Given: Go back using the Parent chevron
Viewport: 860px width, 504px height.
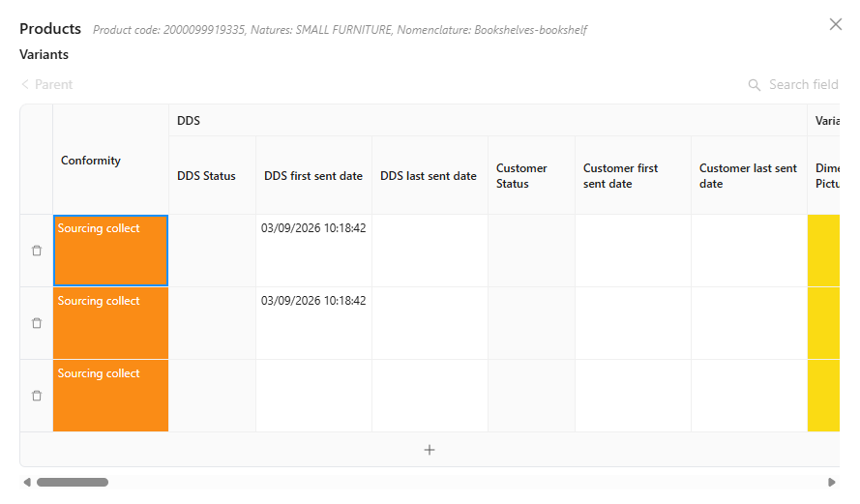Looking at the screenshot, I should [25, 84].
